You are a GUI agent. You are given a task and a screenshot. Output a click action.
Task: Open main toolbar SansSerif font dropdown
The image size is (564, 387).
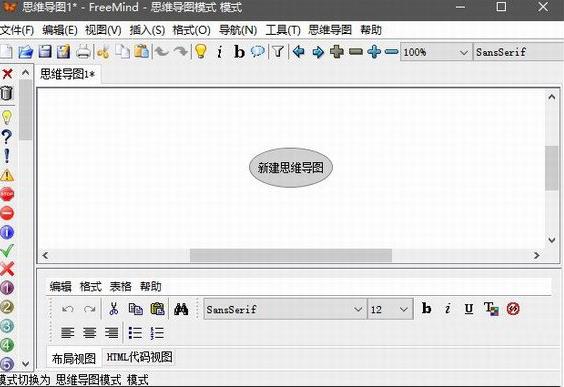(518, 52)
